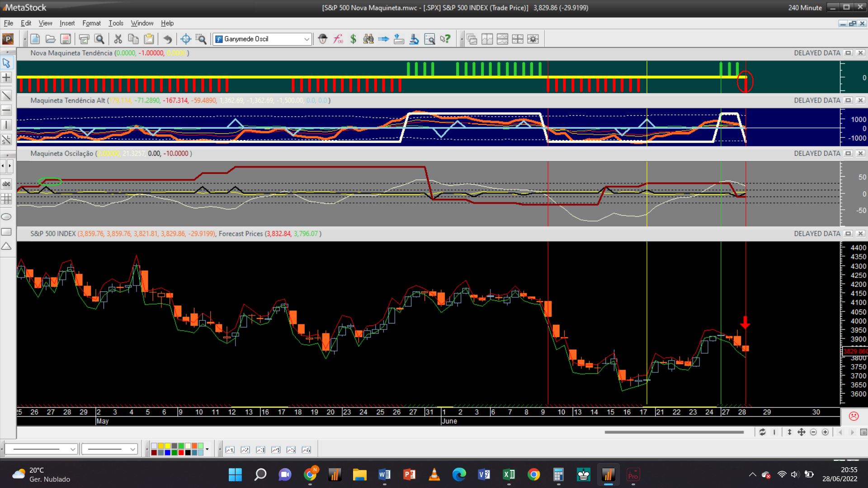The width and height of the screenshot is (868, 488).
Task: Pick the blue color swatch
Action: tap(167, 452)
